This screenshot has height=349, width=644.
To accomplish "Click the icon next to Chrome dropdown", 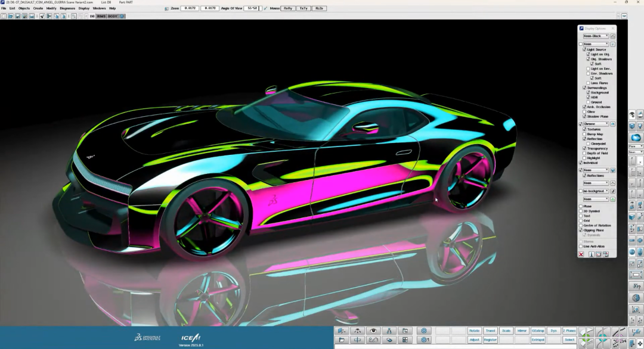I will tap(613, 124).
